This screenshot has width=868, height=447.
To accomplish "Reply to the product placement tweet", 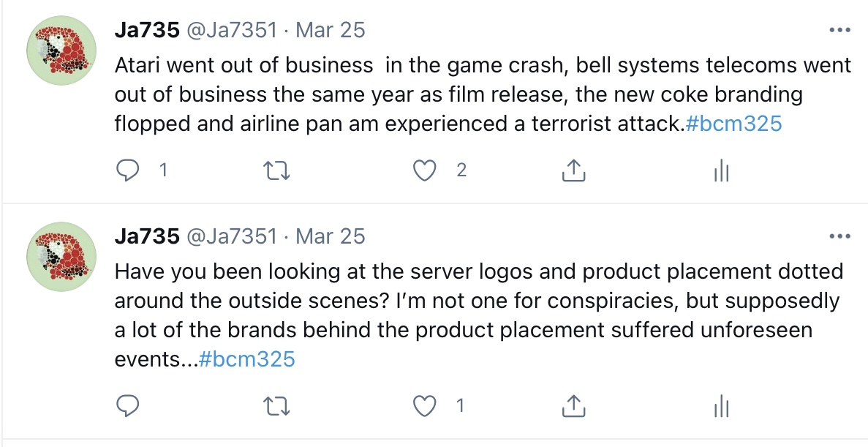I will [x=129, y=405].
